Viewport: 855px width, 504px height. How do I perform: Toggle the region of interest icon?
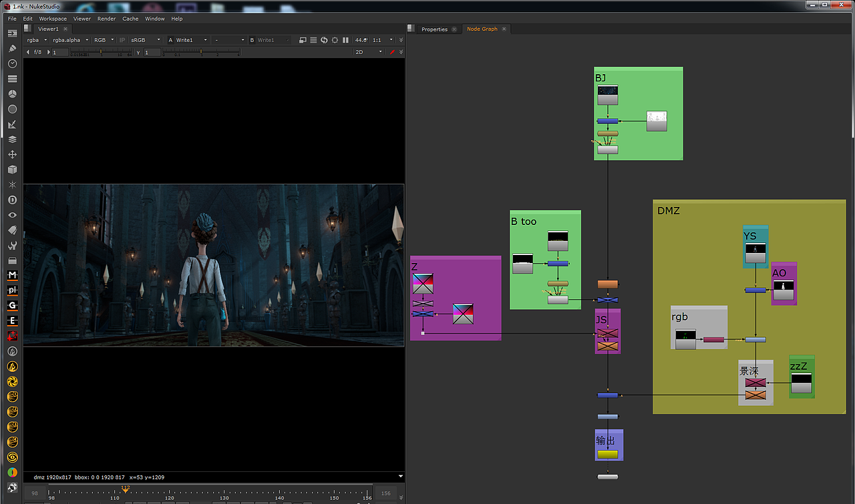click(x=335, y=40)
